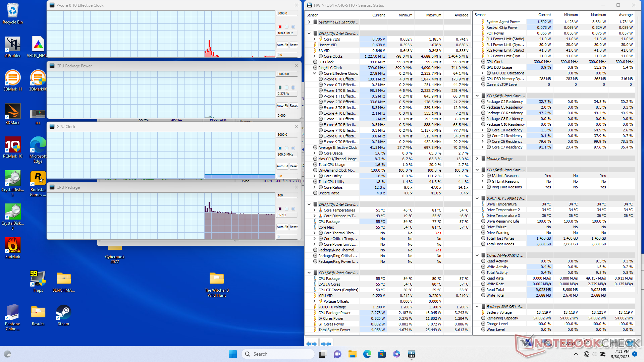The image size is (644, 362).
Task: Expand the System: DELL Latitude node
Action: [x=309, y=22]
